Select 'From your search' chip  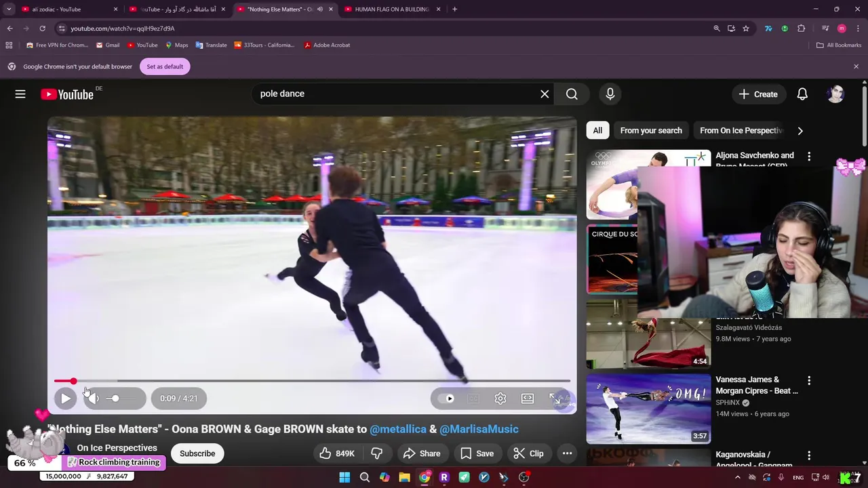coord(651,131)
